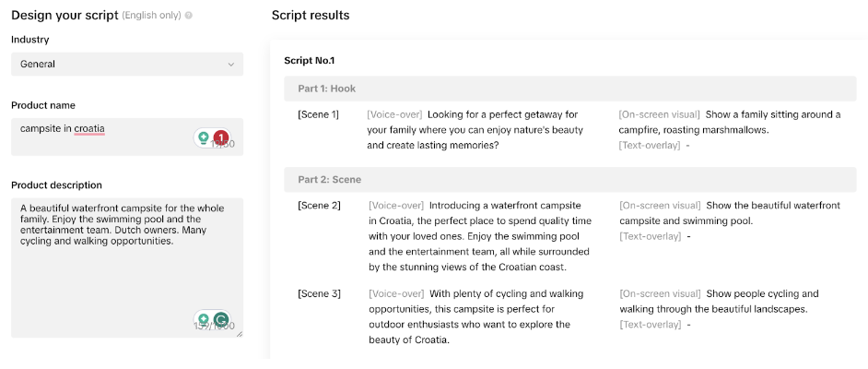Click the resize handle of Product description box
This screenshot has width=868, height=369.
[x=240, y=334]
